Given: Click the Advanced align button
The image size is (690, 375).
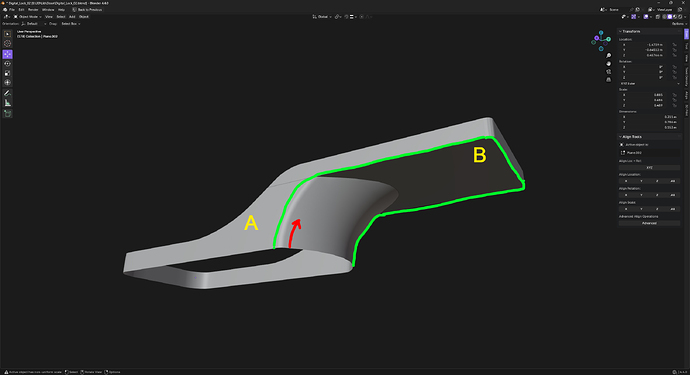Looking at the screenshot, I should (650, 223).
